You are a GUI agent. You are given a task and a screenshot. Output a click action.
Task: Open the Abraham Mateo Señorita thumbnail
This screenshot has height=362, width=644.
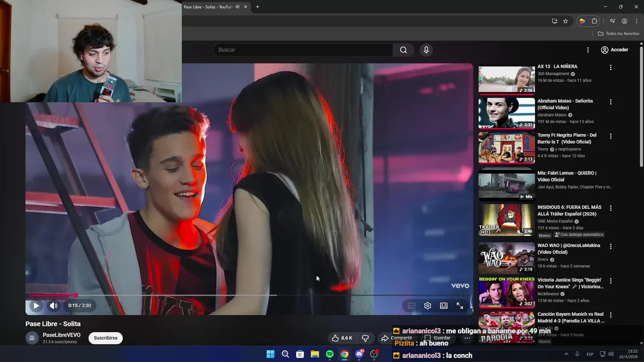click(507, 113)
